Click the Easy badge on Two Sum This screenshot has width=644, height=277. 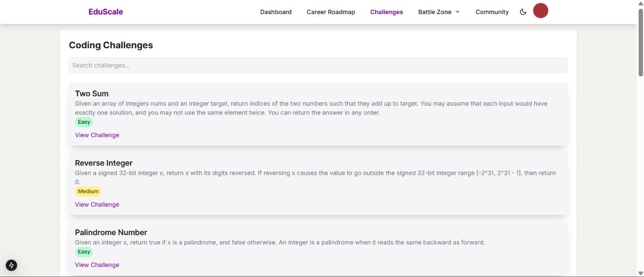(x=84, y=122)
